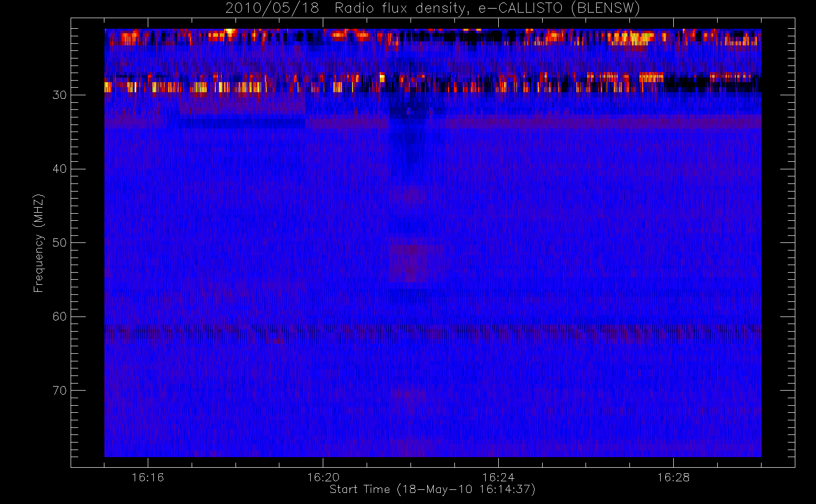
Task: Click the 16:16 time tick label
Action: pos(148,477)
